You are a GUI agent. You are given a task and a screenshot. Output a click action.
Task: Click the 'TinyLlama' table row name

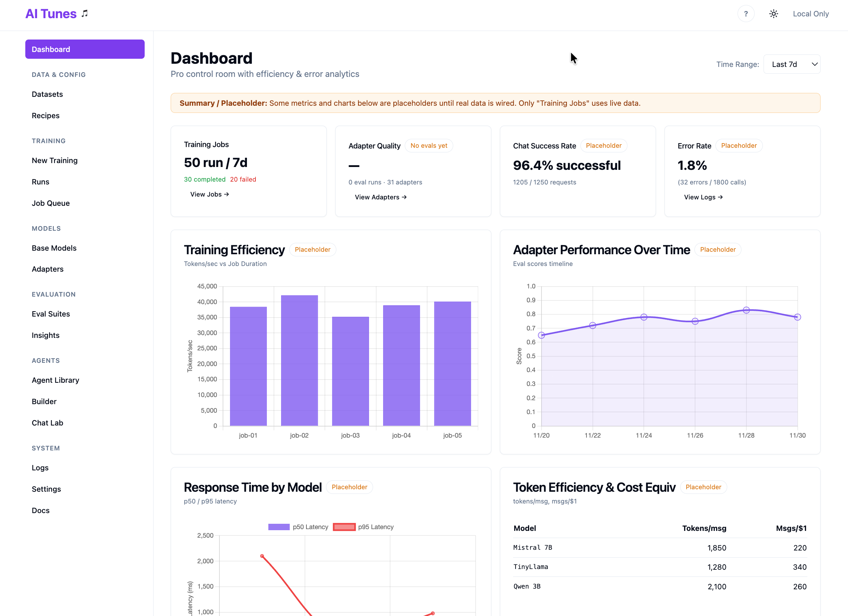point(531,567)
